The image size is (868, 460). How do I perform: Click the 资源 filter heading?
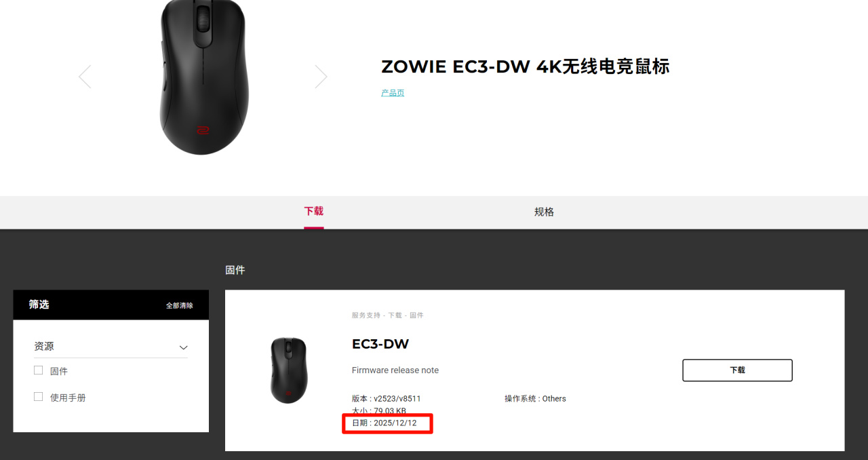click(x=44, y=346)
